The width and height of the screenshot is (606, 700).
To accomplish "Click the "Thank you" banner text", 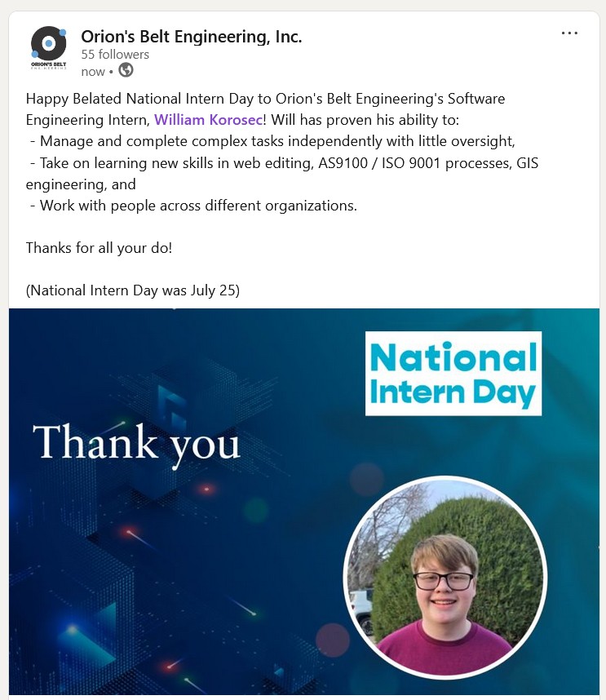I will (137, 443).
